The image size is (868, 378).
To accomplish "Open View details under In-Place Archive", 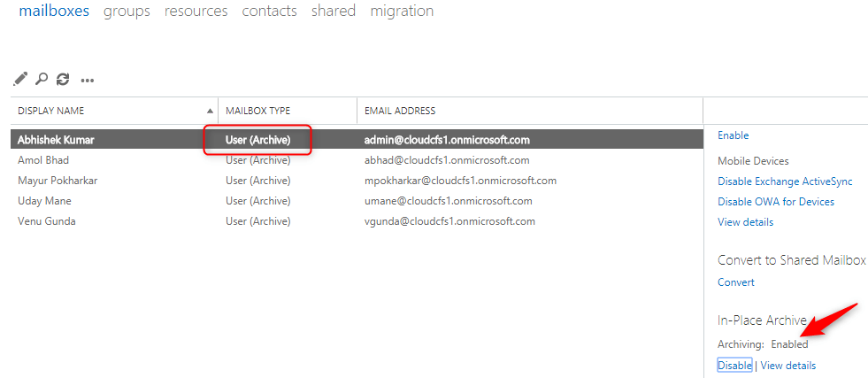I will [x=788, y=366].
